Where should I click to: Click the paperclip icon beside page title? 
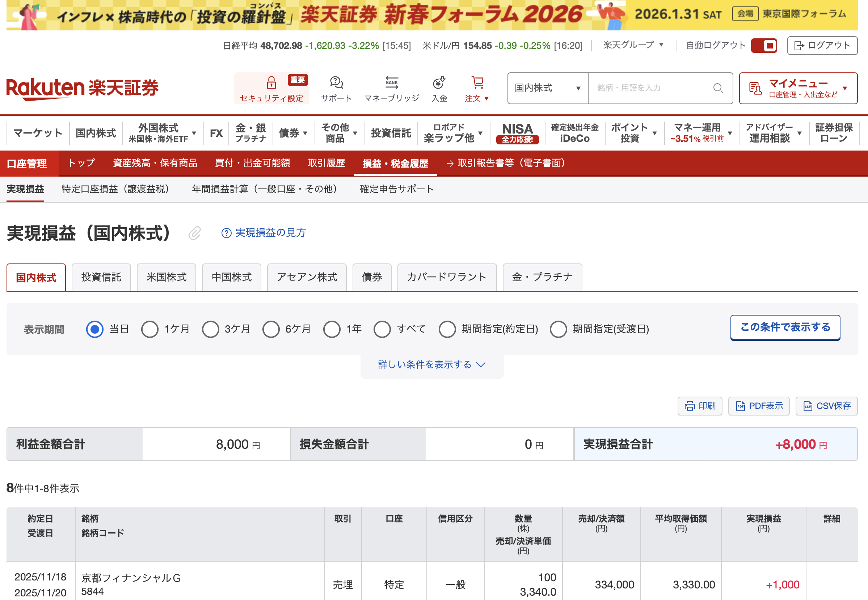click(x=195, y=233)
